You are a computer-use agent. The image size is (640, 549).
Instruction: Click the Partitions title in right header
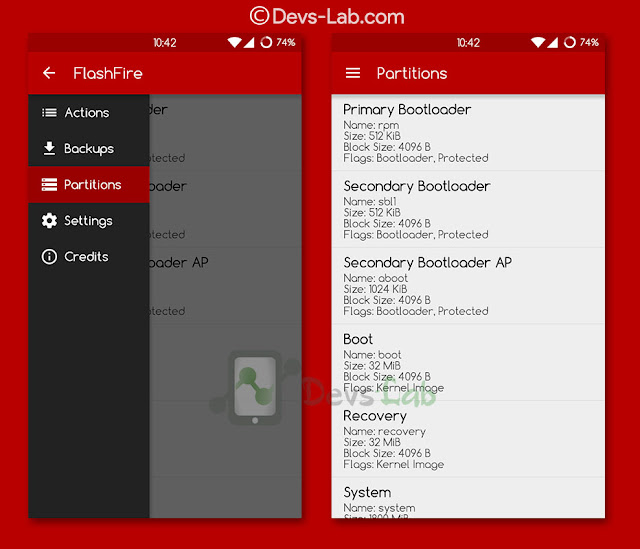click(412, 73)
